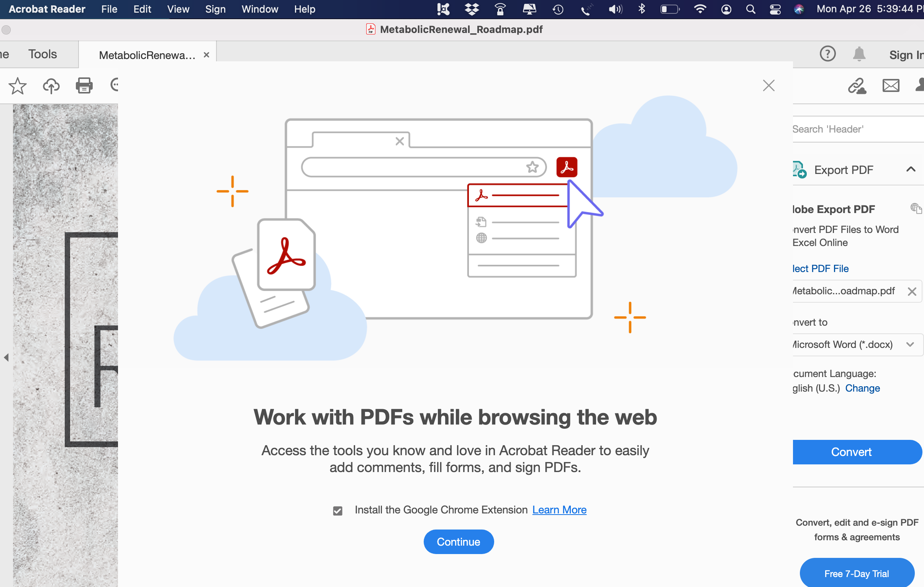This screenshot has width=924, height=587.
Task: Open the Learn More link
Action: tap(559, 510)
